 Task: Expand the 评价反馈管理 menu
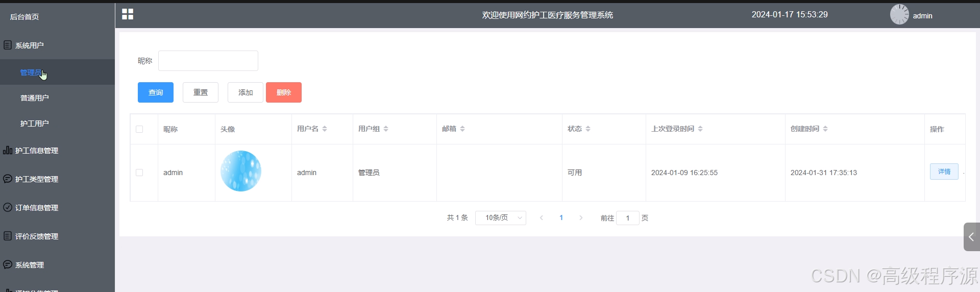pyautogui.click(x=57, y=236)
